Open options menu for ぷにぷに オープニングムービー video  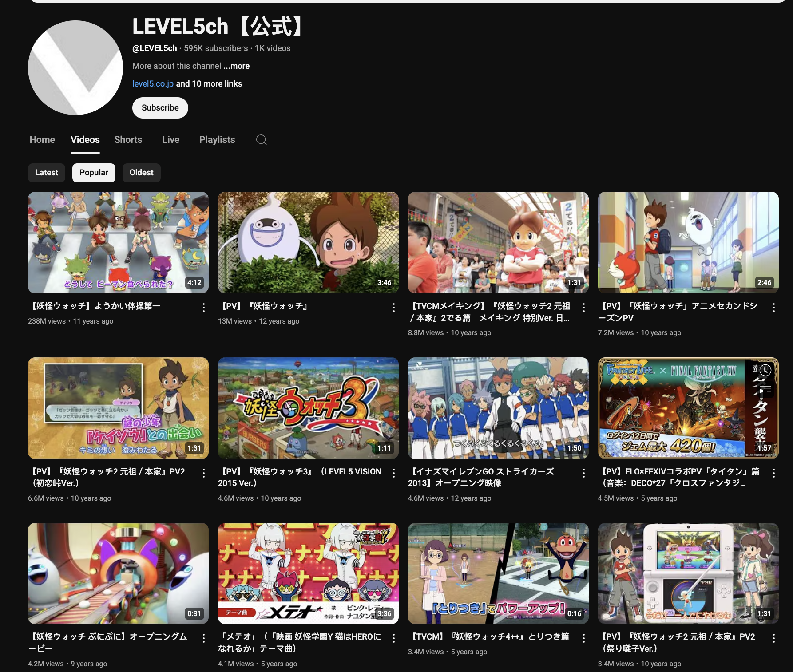click(x=204, y=638)
